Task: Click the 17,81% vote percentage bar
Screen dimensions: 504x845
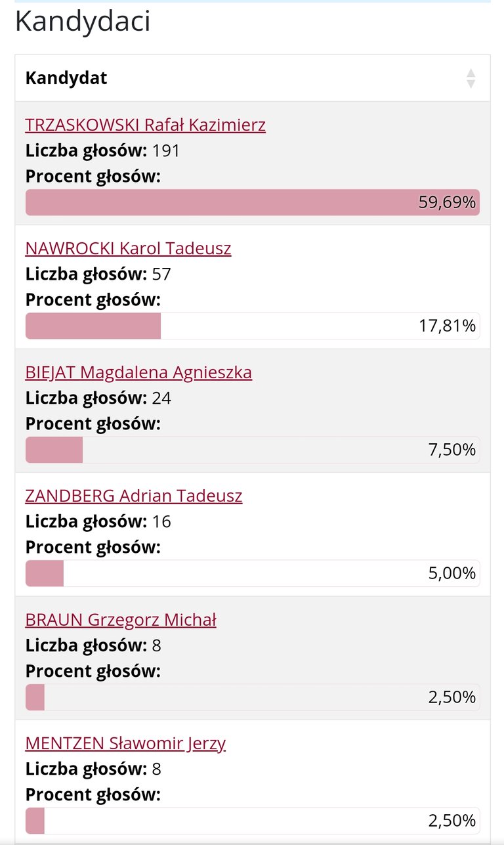Action: pos(253,326)
